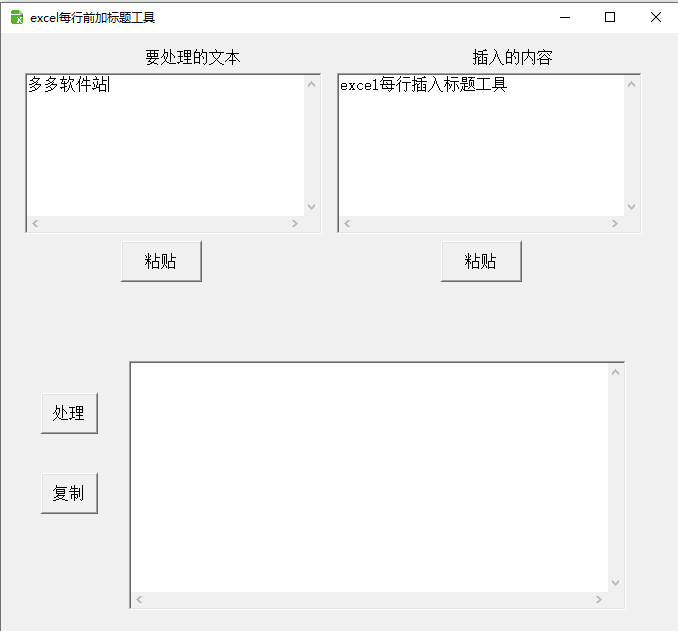Click the left 粘贴 button under 要处理的文本
Image resolution: width=678 pixels, height=631 pixels.
[161, 261]
